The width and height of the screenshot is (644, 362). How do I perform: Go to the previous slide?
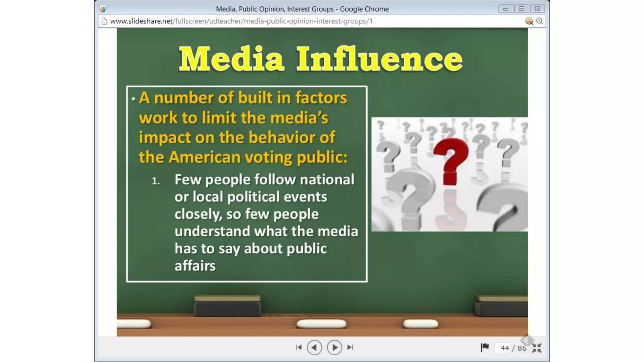314,348
